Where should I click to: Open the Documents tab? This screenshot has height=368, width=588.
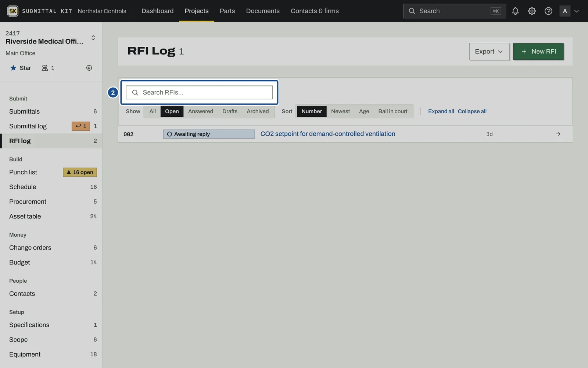coord(263,11)
